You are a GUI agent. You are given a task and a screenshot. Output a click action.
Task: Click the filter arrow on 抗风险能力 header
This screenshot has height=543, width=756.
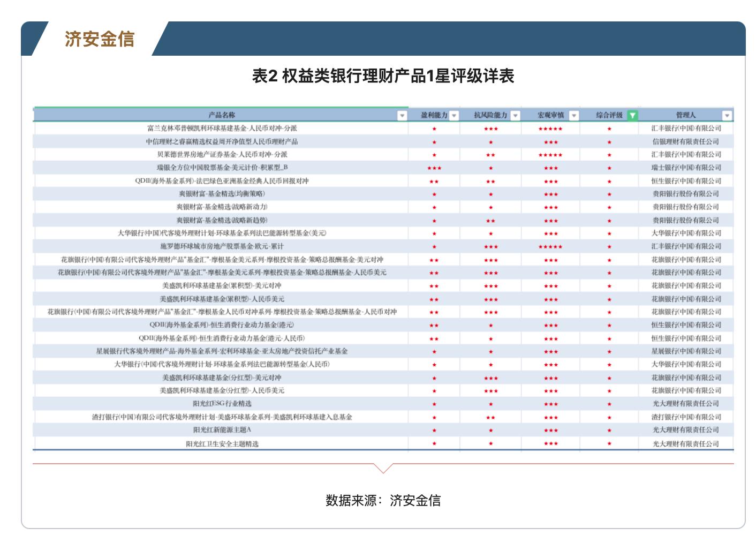point(515,115)
